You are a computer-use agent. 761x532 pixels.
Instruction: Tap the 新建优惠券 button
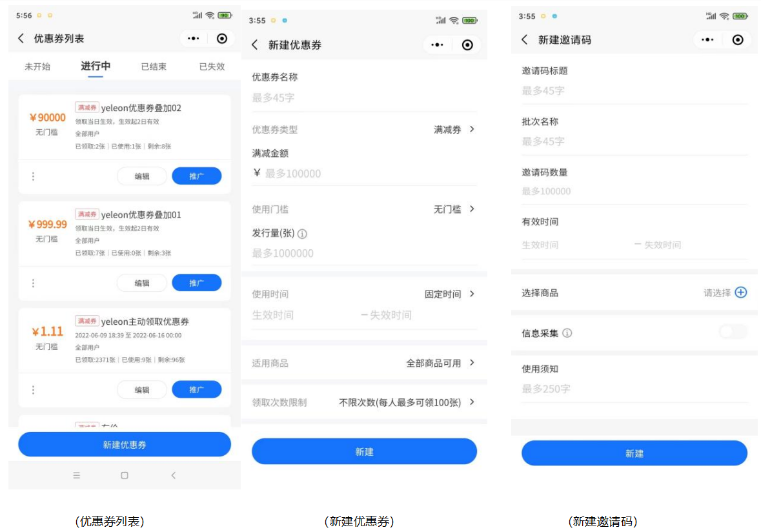[x=124, y=445]
